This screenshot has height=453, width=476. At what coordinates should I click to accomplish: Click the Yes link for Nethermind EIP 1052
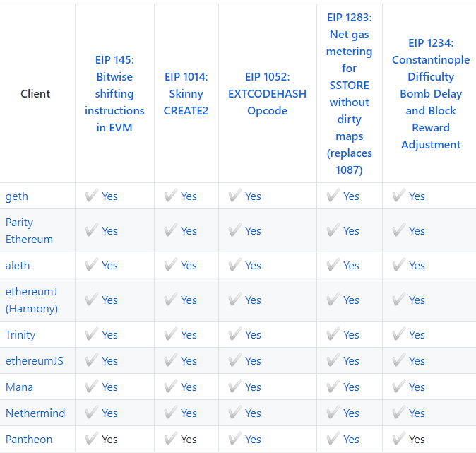[253, 413]
